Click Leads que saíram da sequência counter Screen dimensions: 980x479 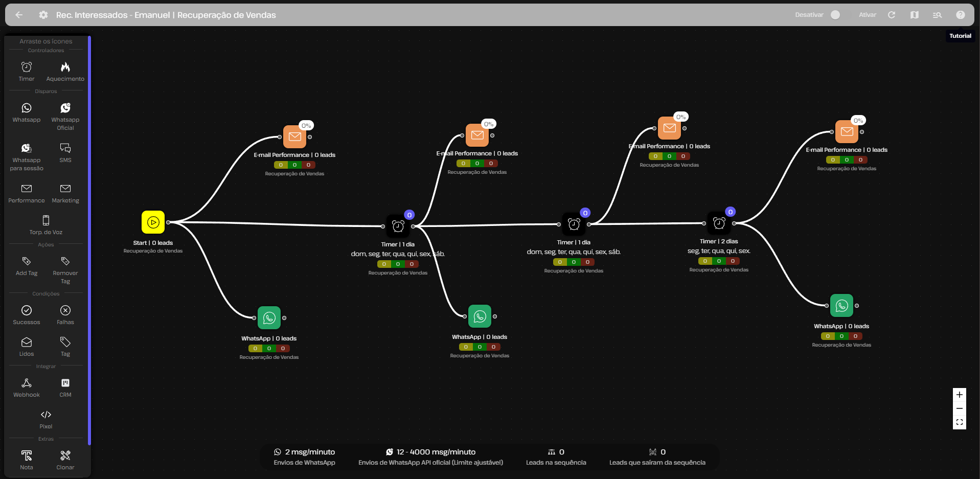(657, 457)
